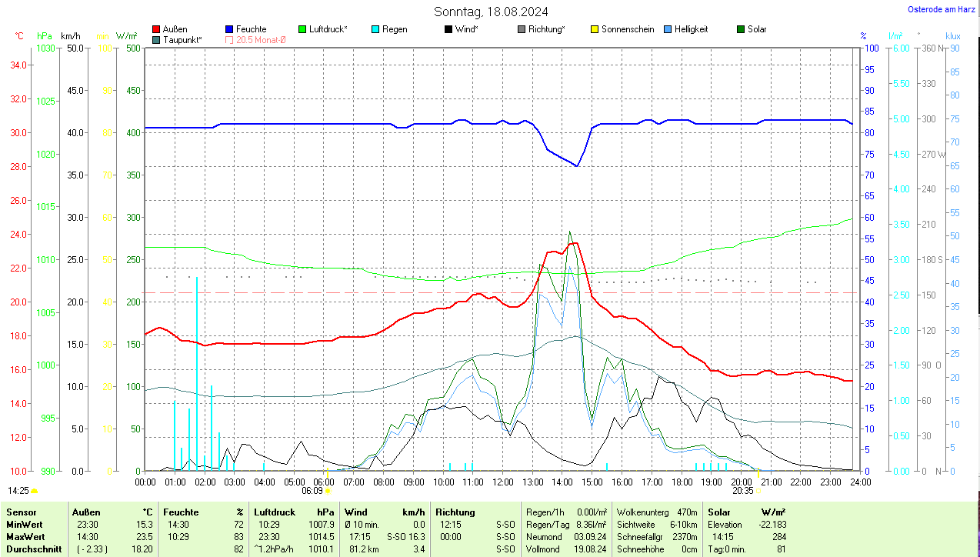This screenshot has width=980, height=557.
Task: Click the blue Feuchte legend square
Action: 230,29
